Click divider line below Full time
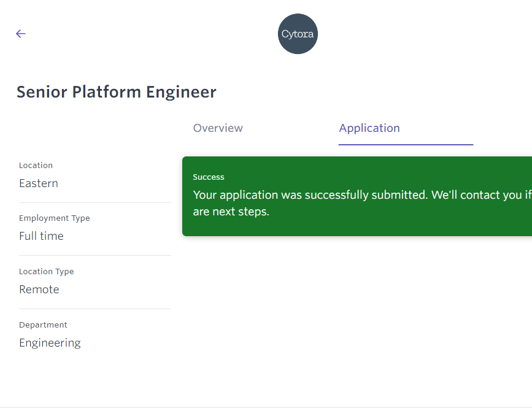Viewport: 532px width, 411px height. pos(94,255)
